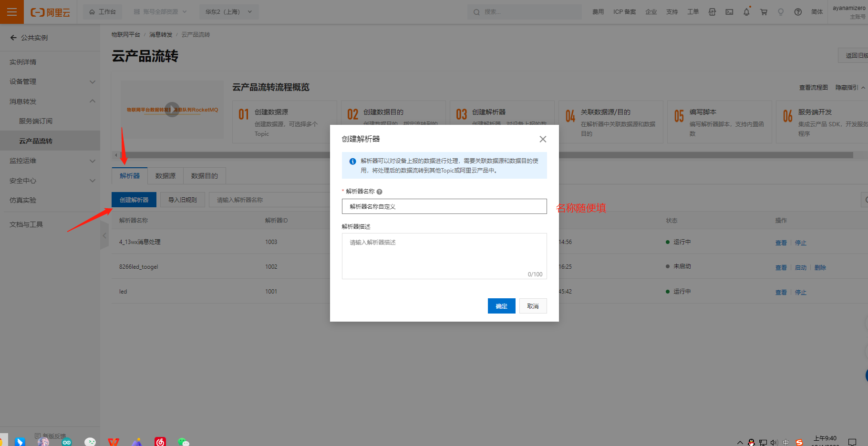This screenshot has height=446, width=868.
Task: Open the Cloud Shell terminal icon
Action: (729, 12)
